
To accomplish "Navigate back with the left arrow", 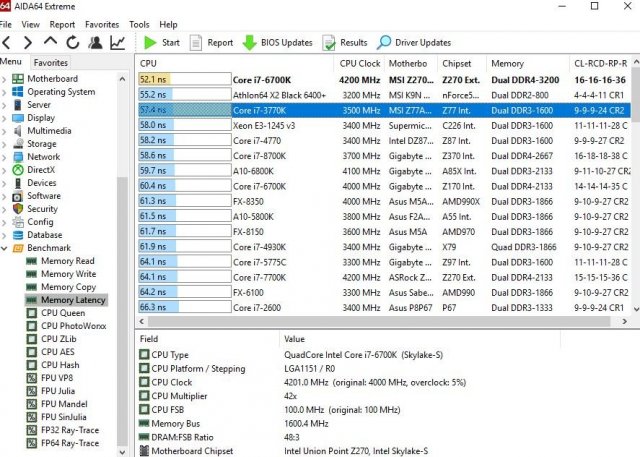I will pos(7,43).
